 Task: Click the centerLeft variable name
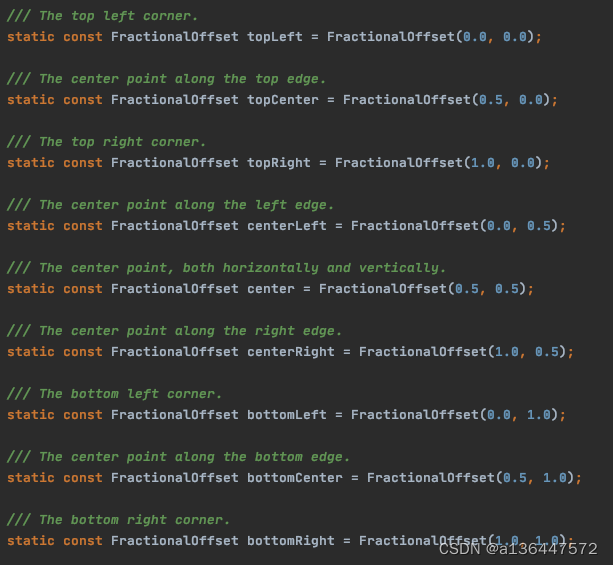click(287, 226)
